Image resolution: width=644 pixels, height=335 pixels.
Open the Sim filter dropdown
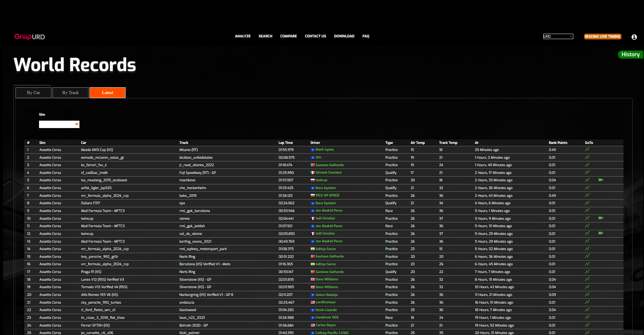pyautogui.click(x=59, y=124)
